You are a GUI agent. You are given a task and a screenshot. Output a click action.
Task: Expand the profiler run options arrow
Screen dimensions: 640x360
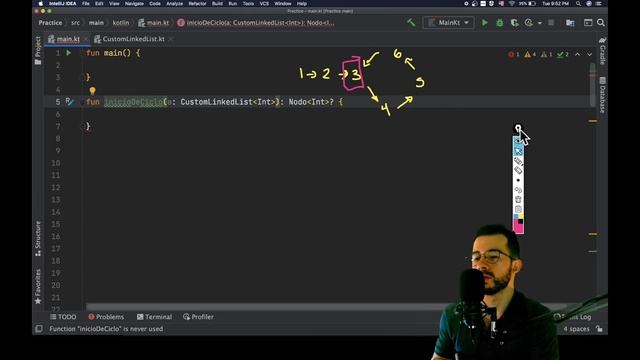pos(540,23)
